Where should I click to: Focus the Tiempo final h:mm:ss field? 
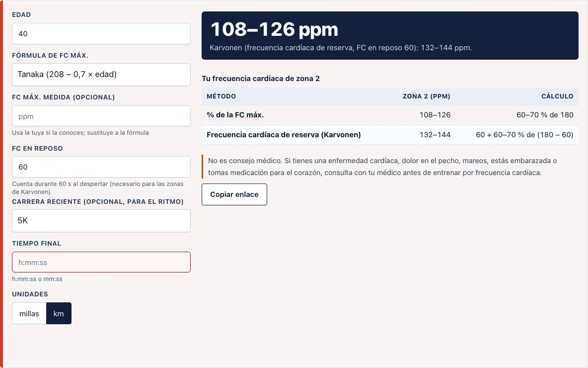pos(101,262)
